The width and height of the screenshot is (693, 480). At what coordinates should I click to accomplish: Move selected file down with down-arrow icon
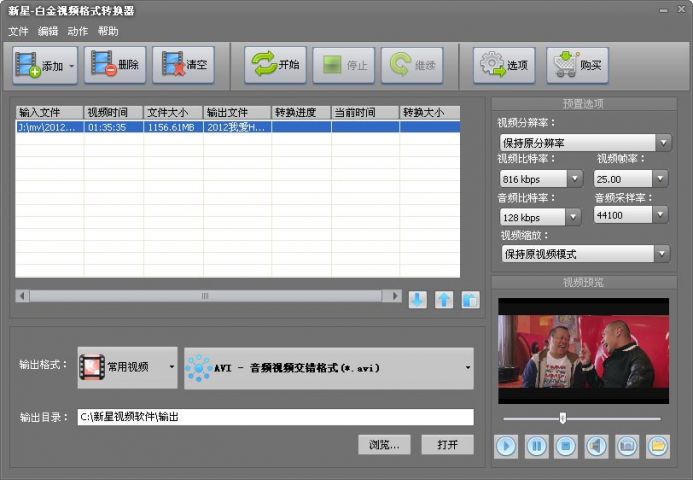[x=418, y=300]
